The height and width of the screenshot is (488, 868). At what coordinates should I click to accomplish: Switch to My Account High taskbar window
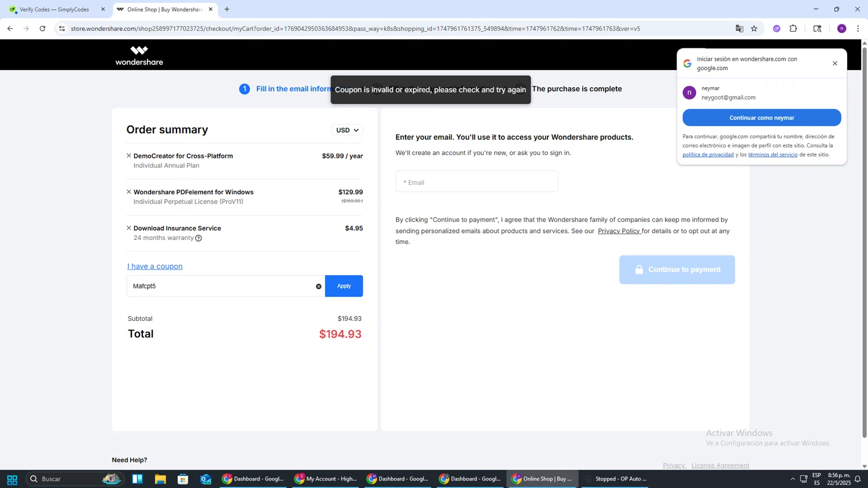click(325, 479)
